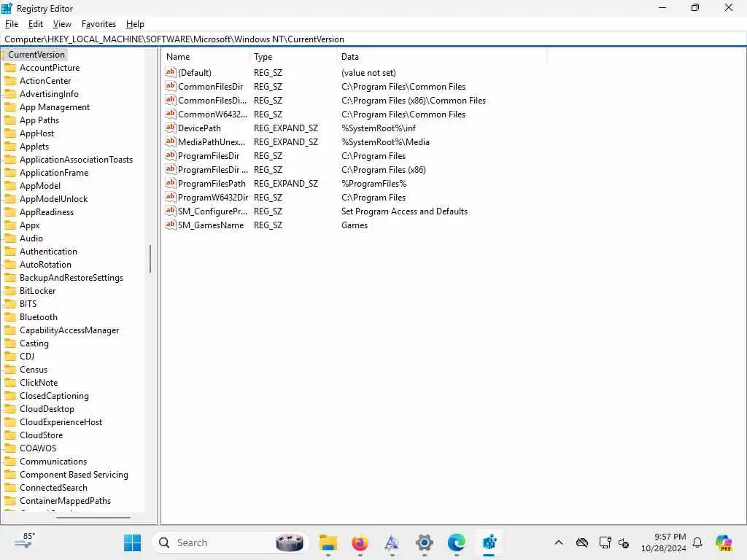Select the CloudExperienceHost key
The image size is (747, 560).
pos(61,422)
